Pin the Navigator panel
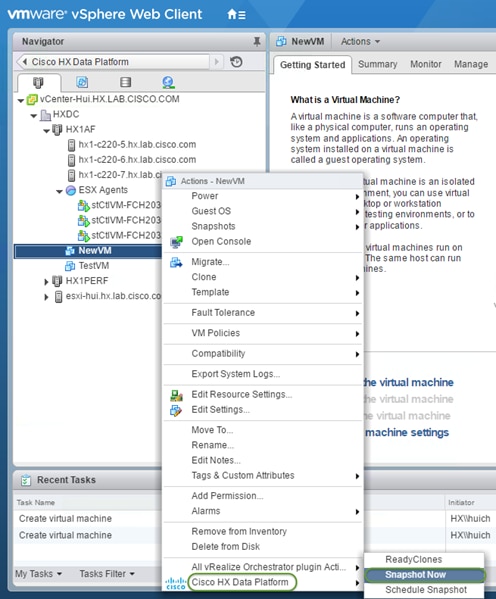This screenshot has height=599, width=496. tap(257, 41)
